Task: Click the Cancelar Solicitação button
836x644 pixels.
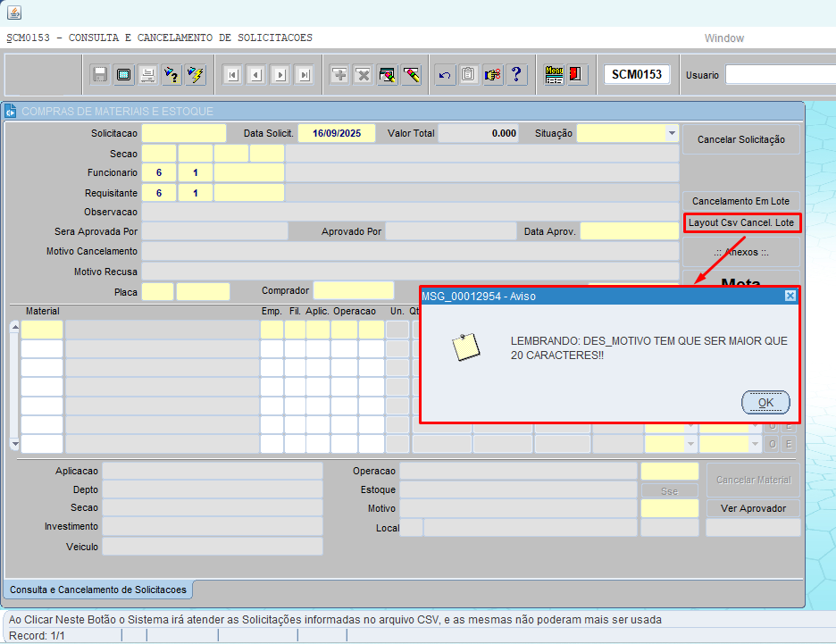Action: point(740,139)
